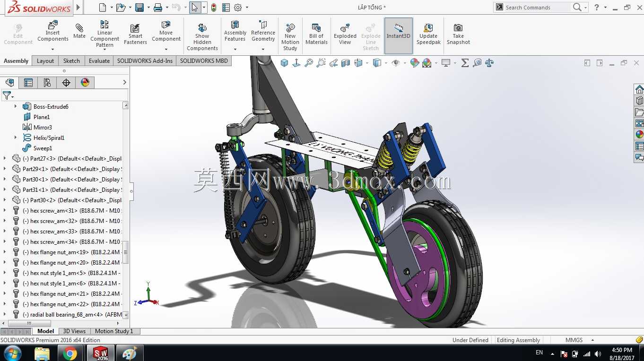Open the DisplayManager color ball tab
This screenshot has width=644, height=361.
coord(85,83)
